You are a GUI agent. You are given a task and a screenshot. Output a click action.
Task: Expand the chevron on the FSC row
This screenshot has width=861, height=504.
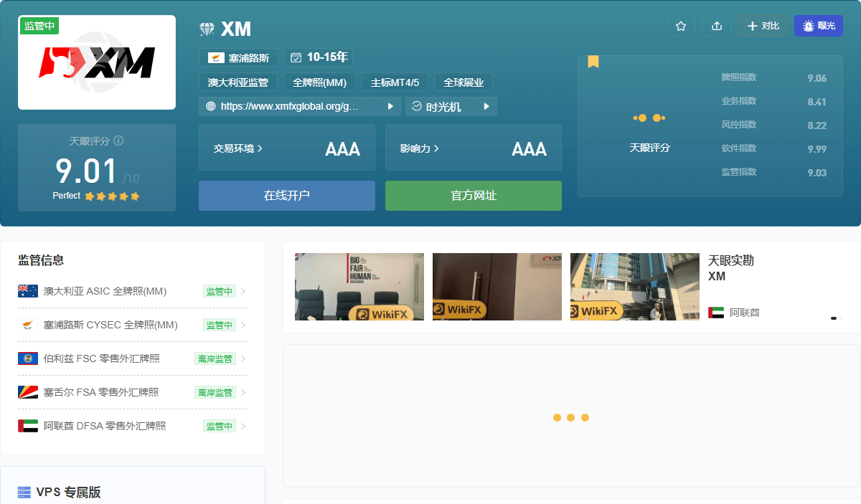[243, 358]
